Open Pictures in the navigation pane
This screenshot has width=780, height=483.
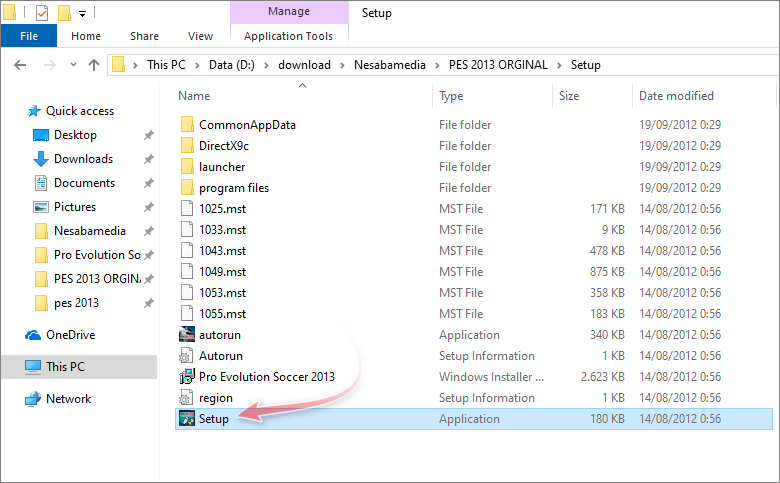coord(75,206)
